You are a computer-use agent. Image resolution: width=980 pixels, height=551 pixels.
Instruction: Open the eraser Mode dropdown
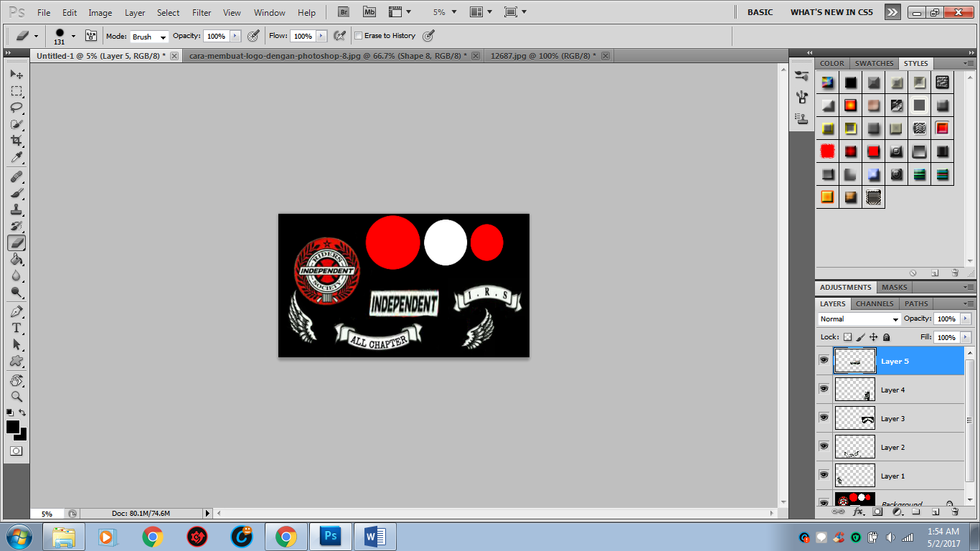click(x=149, y=37)
